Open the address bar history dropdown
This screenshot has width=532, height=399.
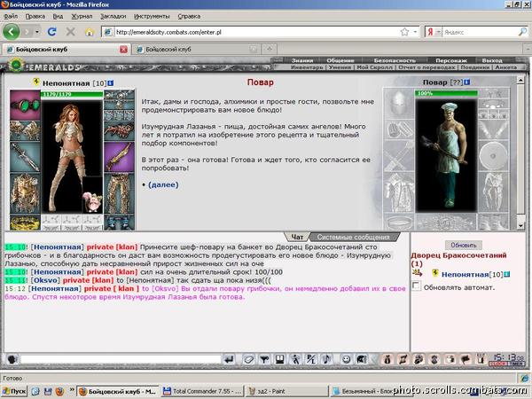[x=415, y=32]
